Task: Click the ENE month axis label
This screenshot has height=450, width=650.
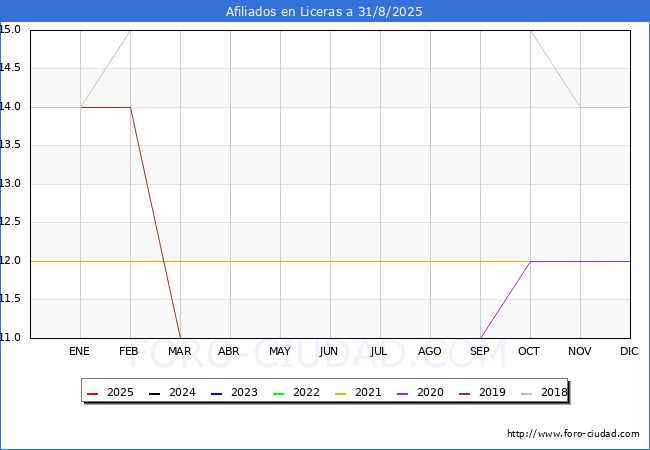Action: [x=80, y=352]
